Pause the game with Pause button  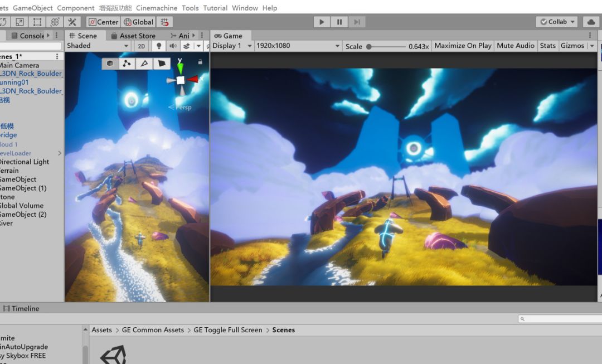click(x=339, y=22)
